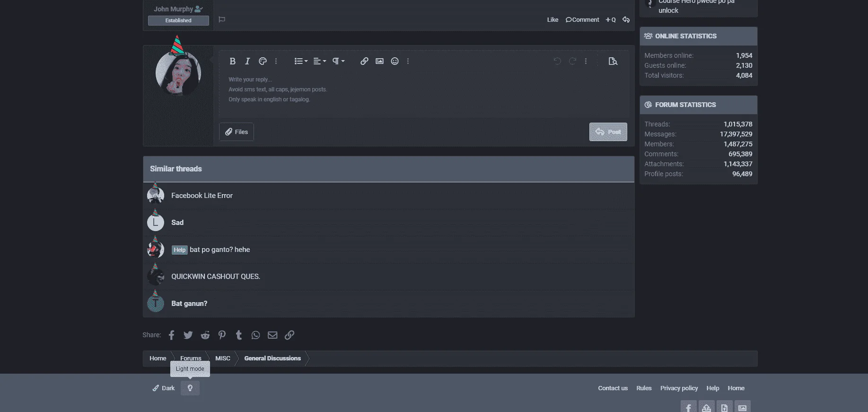Click the ONLINE STATISTICS header
This screenshot has height=412, width=868.
[x=698, y=36]
